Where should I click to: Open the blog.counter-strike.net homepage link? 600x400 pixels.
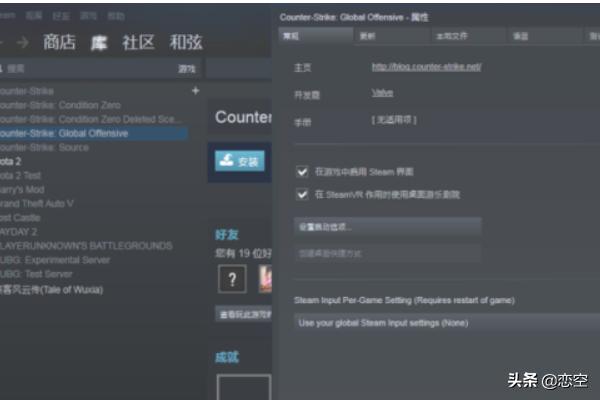[426, 67]
